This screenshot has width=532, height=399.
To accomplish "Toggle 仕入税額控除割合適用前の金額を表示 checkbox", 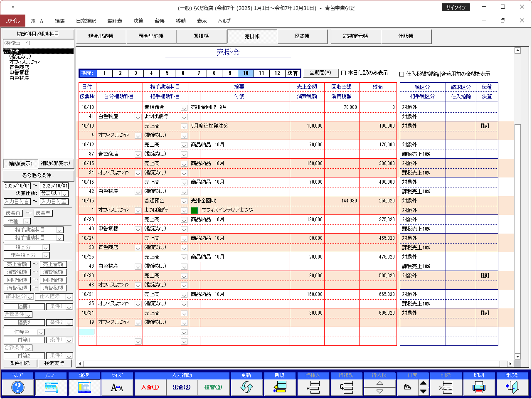I will 402,74.
